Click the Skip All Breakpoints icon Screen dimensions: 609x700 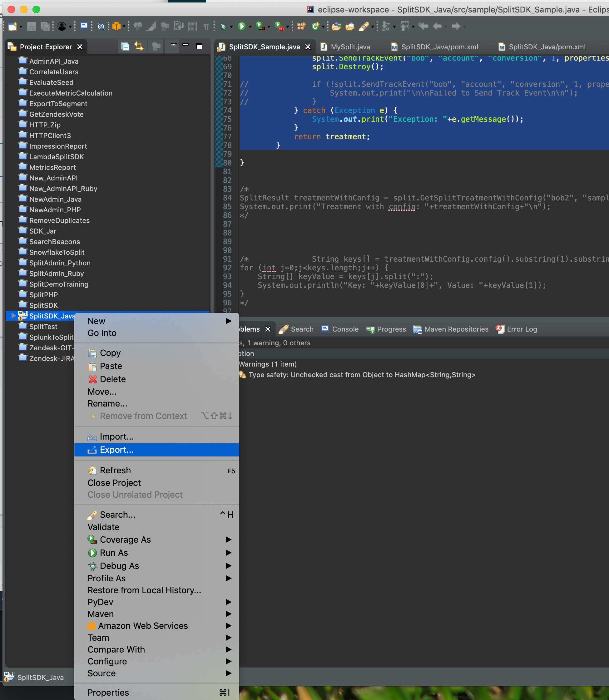pos(101,26)
